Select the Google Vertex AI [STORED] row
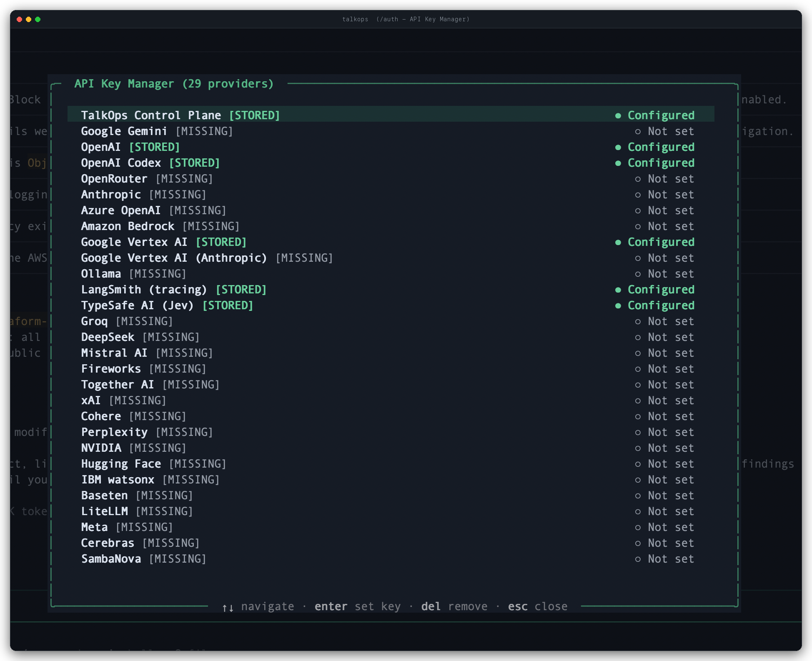The width and height of the screenshot is (812, 661). tap(391, 242)
